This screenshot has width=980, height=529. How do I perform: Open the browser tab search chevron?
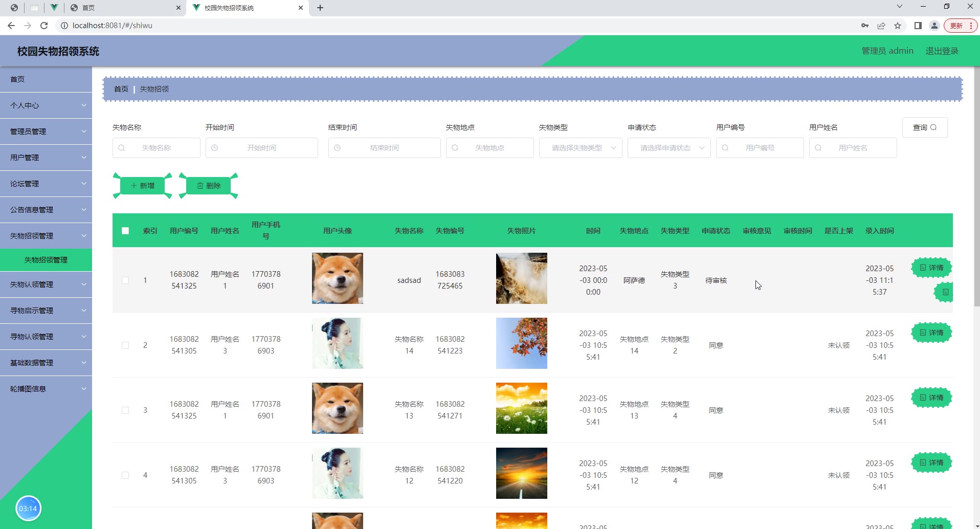coord(900,7)
